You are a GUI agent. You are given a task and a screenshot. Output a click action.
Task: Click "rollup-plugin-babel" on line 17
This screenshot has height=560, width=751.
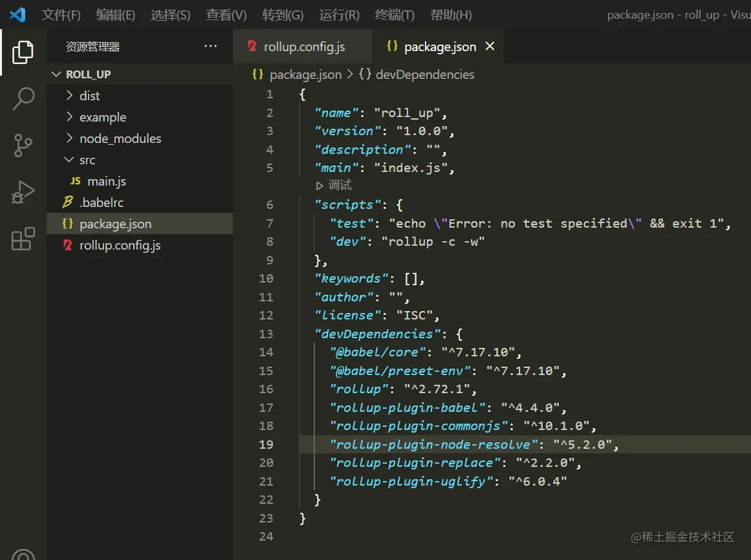(407, 408)
